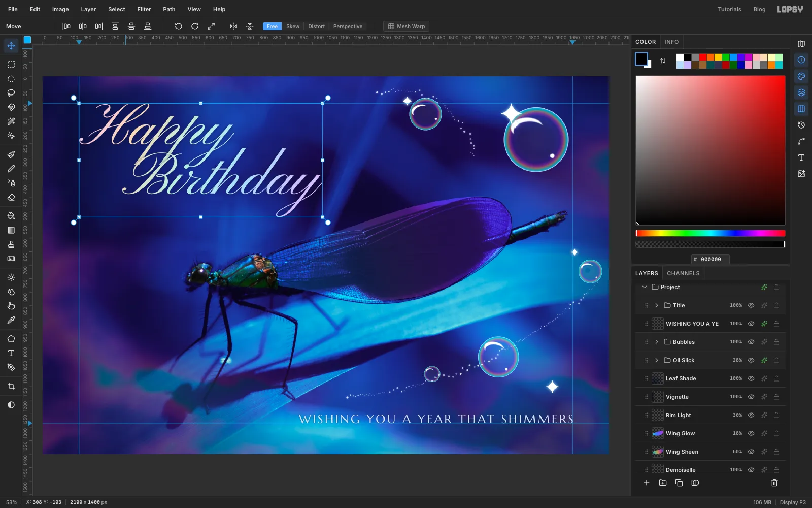
Task: Expand the Oil Slick group
Action: pyautogui.click(x=657, y=360)
